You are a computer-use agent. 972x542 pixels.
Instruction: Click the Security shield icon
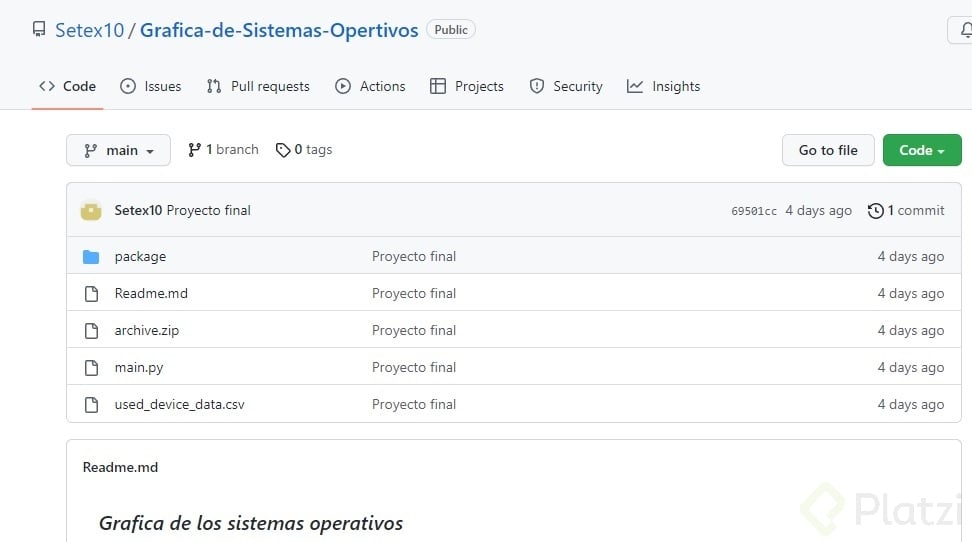pos(537,86)
